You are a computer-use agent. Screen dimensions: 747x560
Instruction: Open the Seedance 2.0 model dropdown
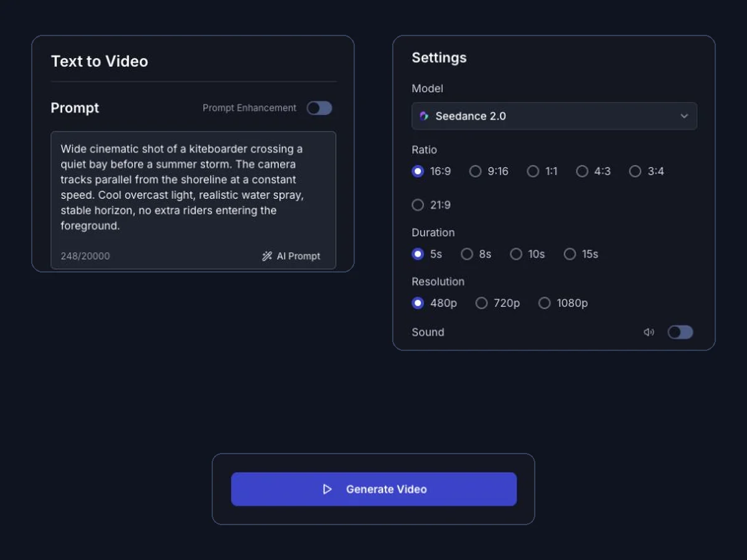pyautogui.click(x=554, y=116)
